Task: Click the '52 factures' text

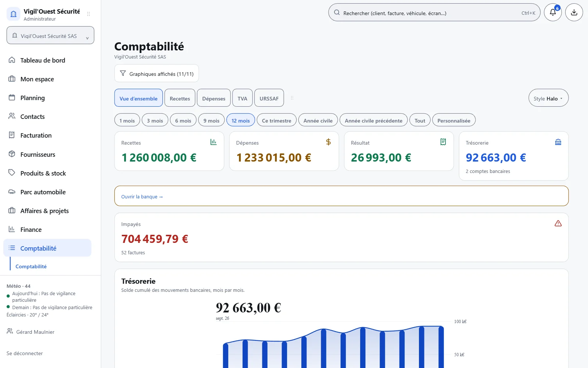Action: click(133, 252)
